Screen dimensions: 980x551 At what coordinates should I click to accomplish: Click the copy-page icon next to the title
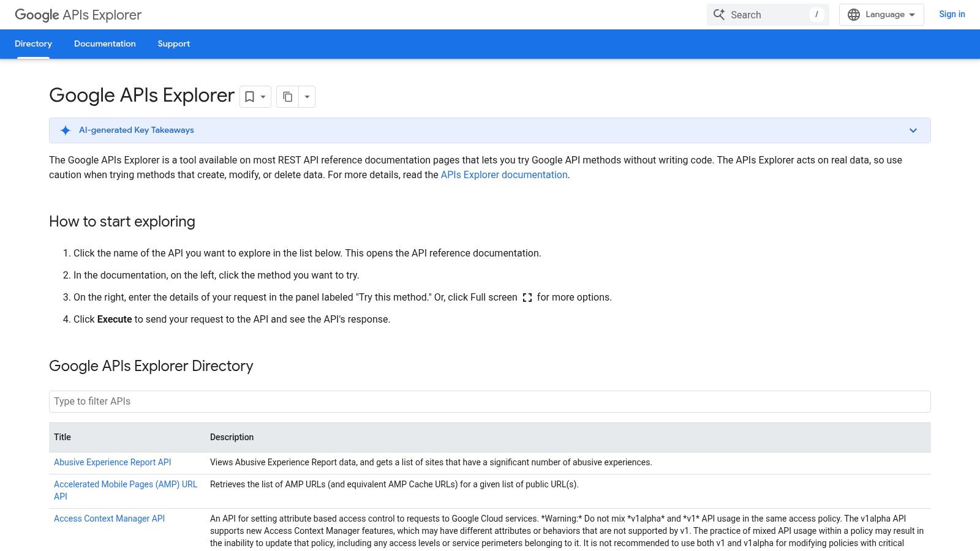pyautogui.click(x=288, y=97)
